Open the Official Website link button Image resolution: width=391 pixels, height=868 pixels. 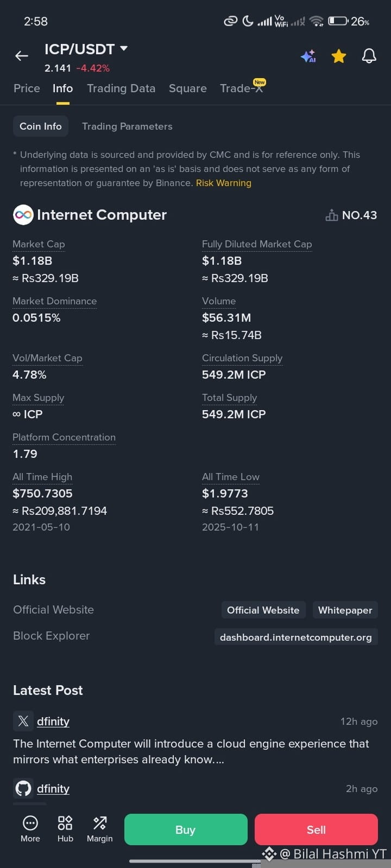pos(263,610)
